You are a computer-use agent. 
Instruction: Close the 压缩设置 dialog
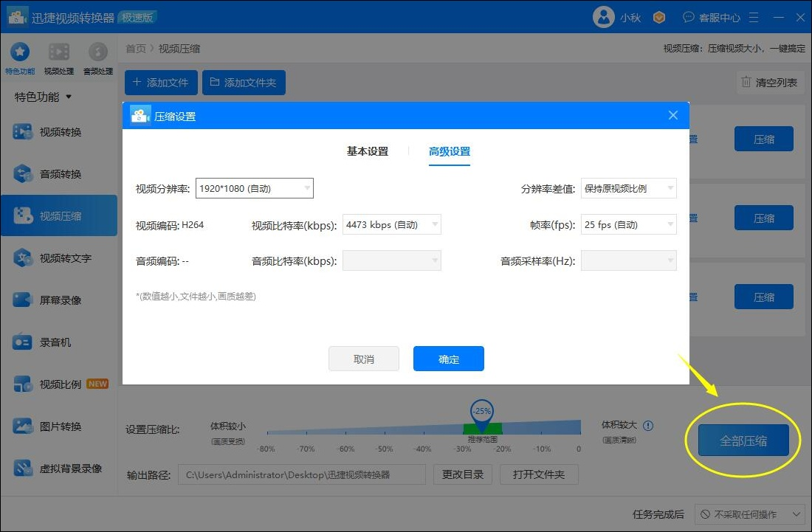coord(672,115)
